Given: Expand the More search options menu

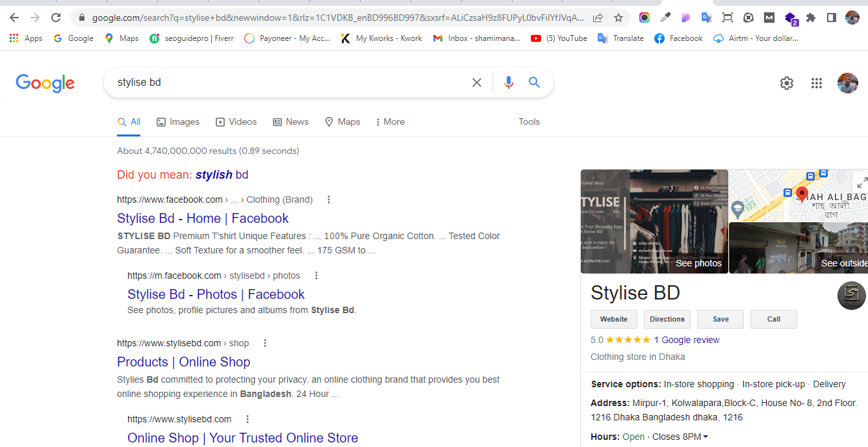Looking at the screenshot, I should tap(390, 121).
